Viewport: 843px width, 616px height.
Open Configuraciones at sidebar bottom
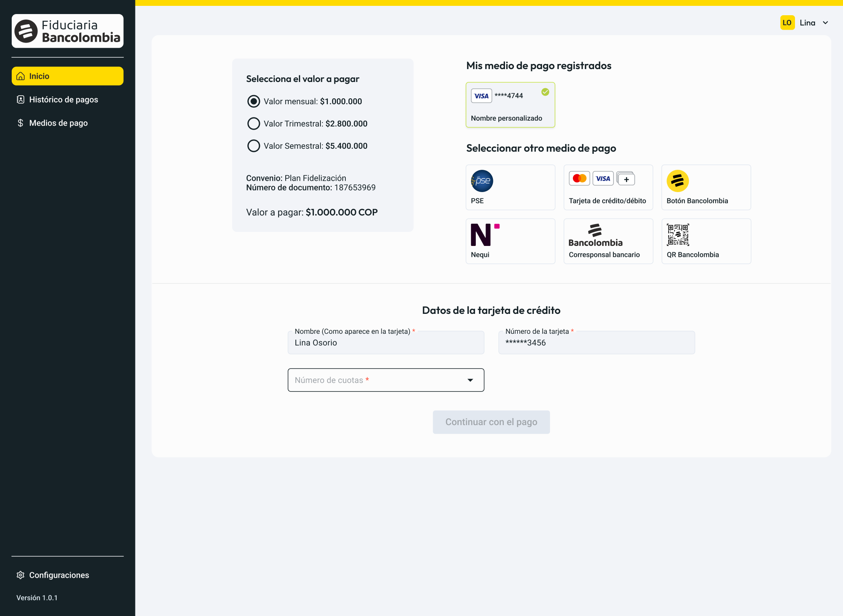tap(59, 575)
